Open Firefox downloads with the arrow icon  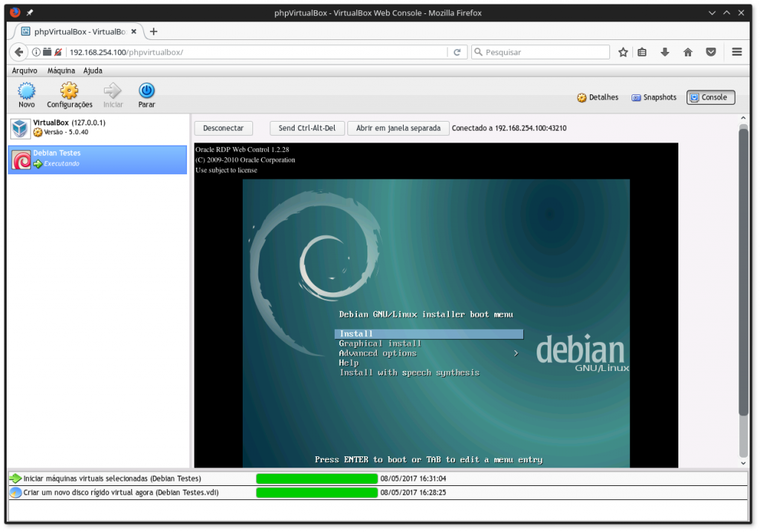coord(663,52)
